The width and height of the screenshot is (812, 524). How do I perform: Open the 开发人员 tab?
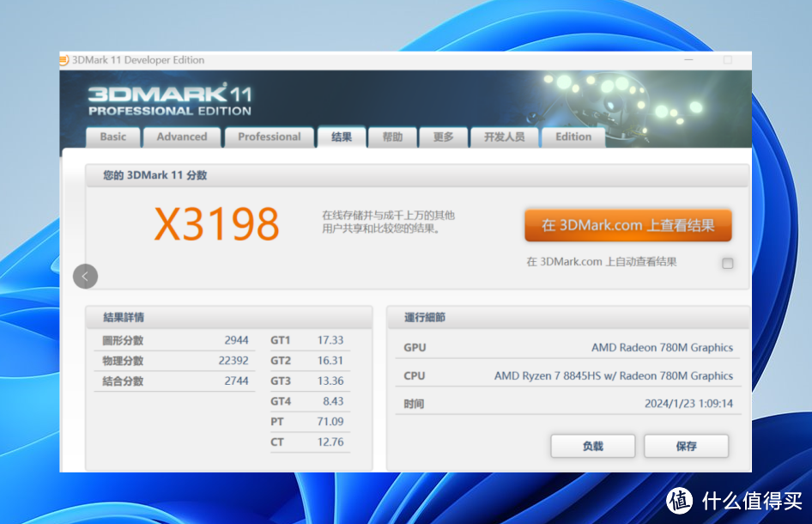point(505,137)
